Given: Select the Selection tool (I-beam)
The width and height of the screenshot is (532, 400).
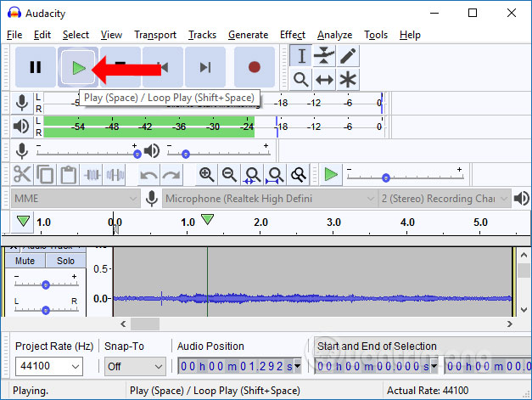Looking at the screenshot, I should point(301,56).
